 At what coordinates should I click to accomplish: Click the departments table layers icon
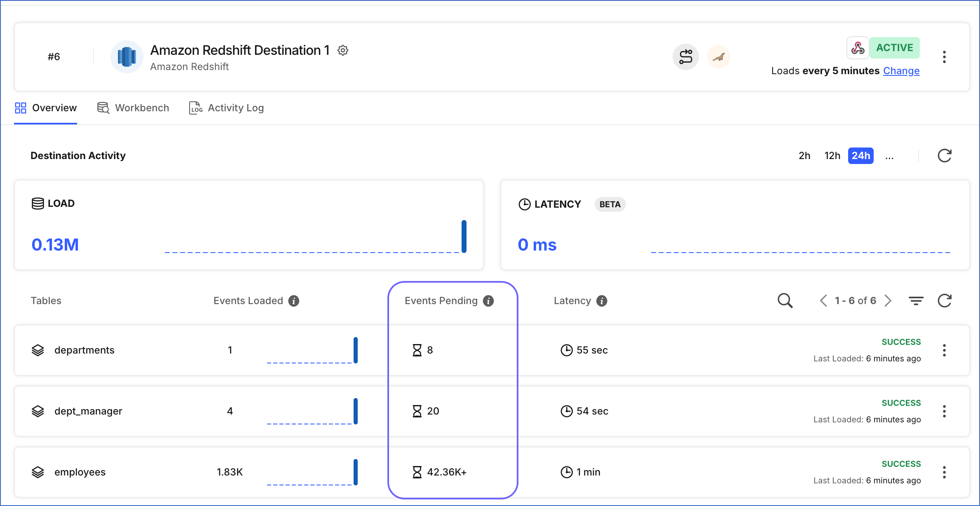point(38,350)
